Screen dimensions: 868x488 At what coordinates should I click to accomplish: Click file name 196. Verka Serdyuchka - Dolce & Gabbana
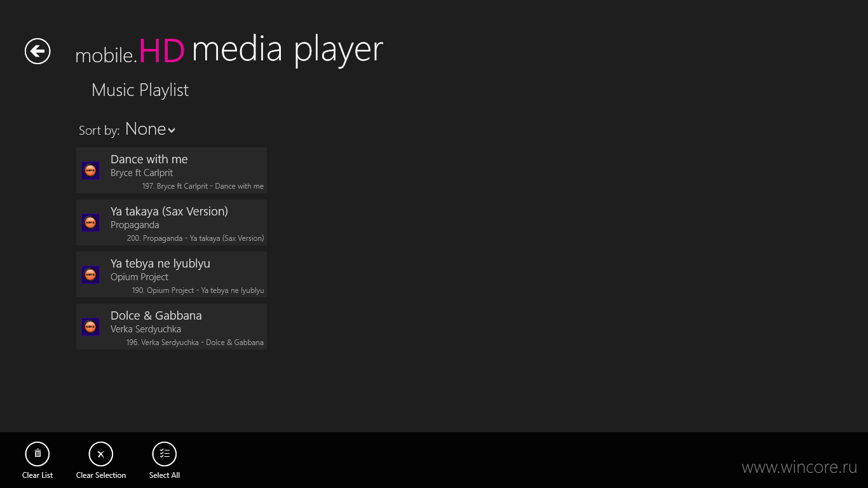point(195,342)
